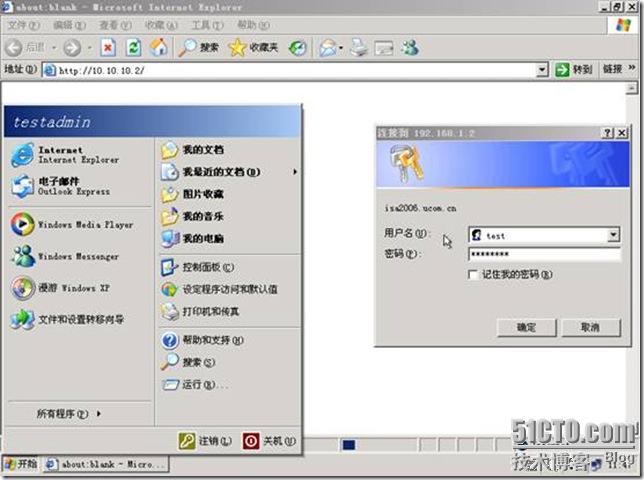Click the password field in login dialog
This screenshot has height=480, width=644.
point(544,254)
